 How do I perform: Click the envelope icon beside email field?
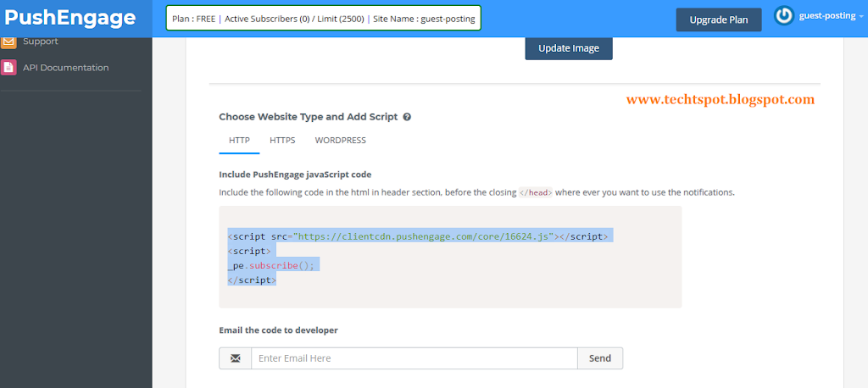[x=236, y=358]
